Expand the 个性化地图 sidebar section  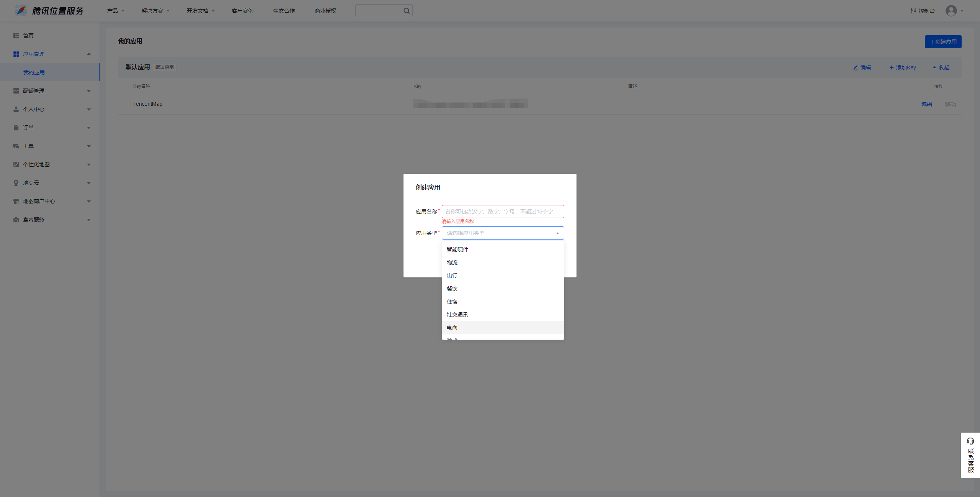pos(89,164)
